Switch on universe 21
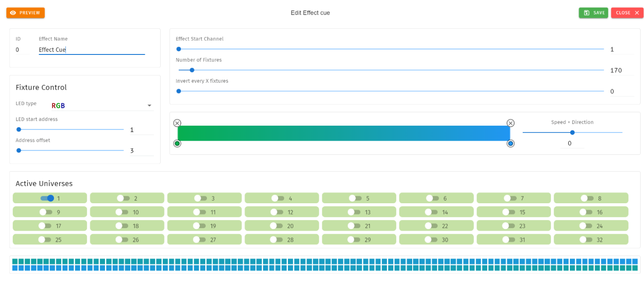The width and height of the screenshot is (644, 283). 354,226
